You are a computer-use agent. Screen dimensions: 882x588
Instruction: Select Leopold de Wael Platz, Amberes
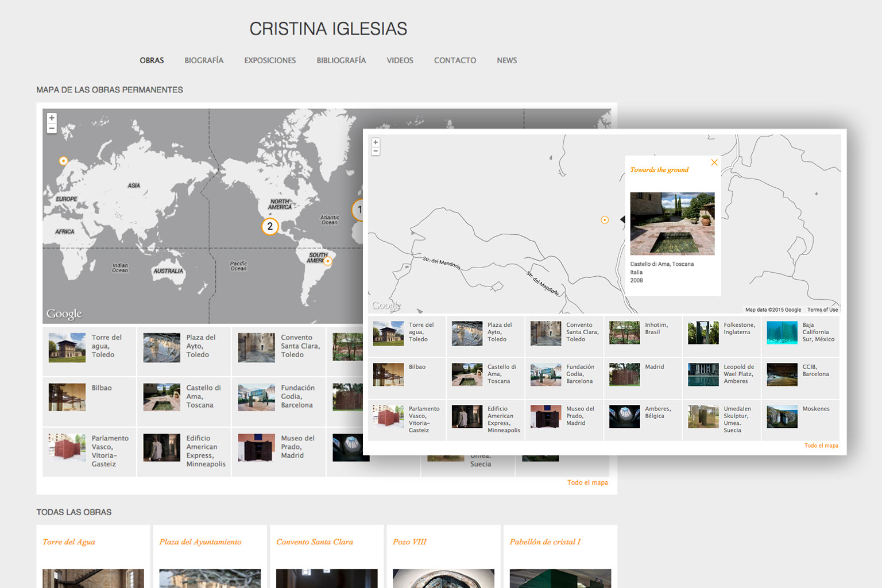click(x=721, y=378)
